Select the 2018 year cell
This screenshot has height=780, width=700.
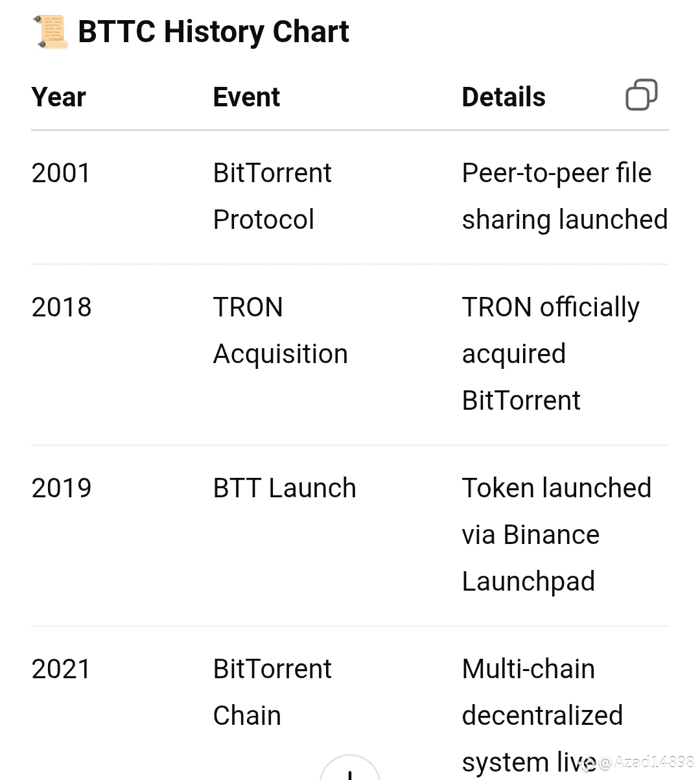pyautogui.click(x=62, y=307)
